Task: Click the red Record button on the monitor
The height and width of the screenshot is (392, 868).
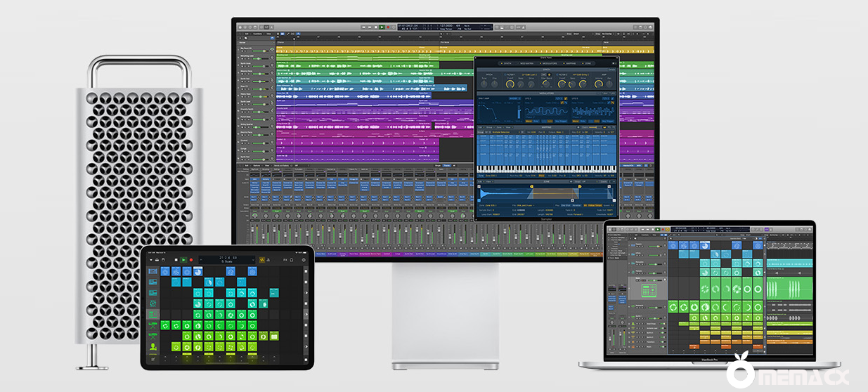Action: 389,27
